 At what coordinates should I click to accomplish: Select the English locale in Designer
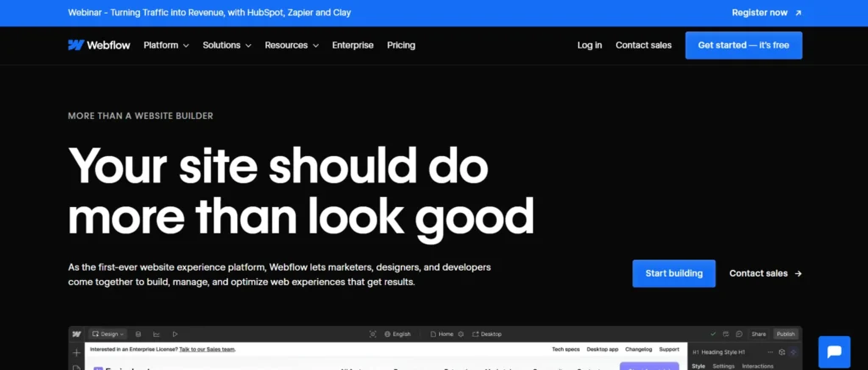point(398,334)
